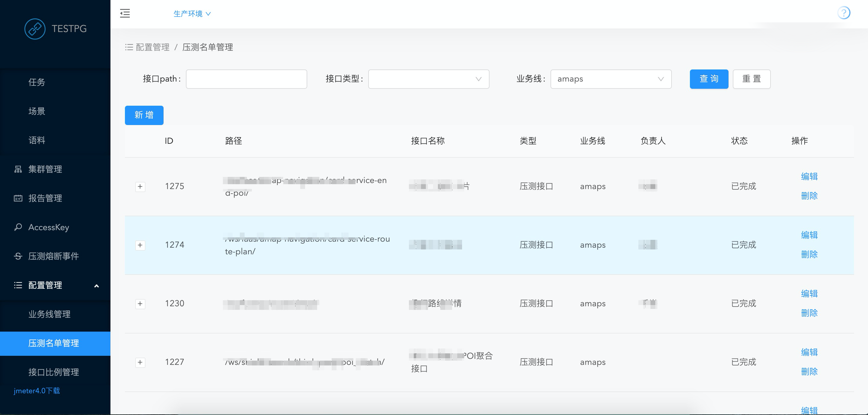Expand row 1230 details
Screen dimensions: 868x415
coord(140,304)
